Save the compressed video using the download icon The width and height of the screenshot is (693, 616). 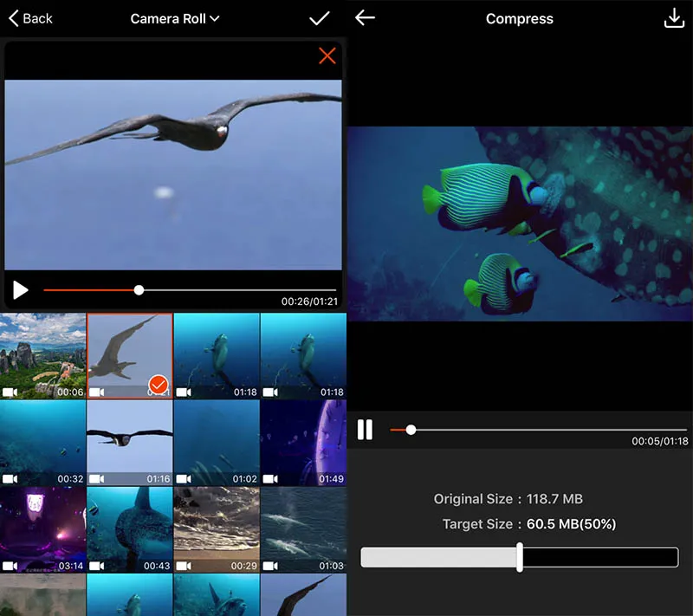[x=675, y=17]
